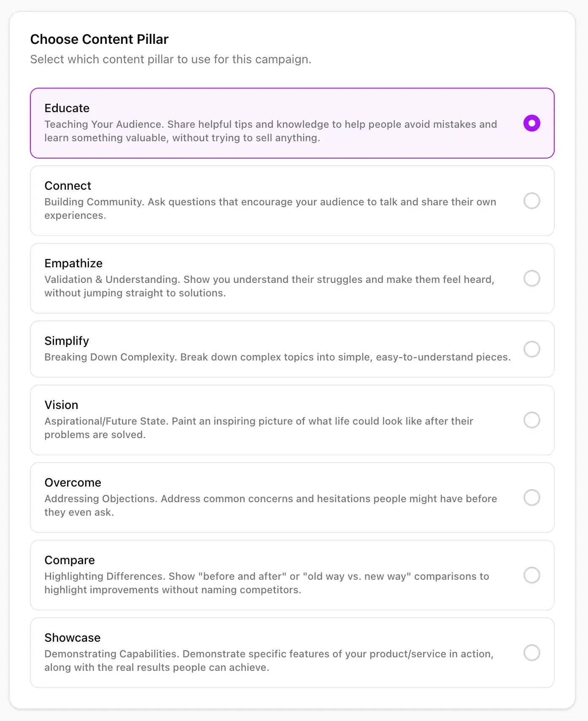Click the Empathize pillar card

253,278
